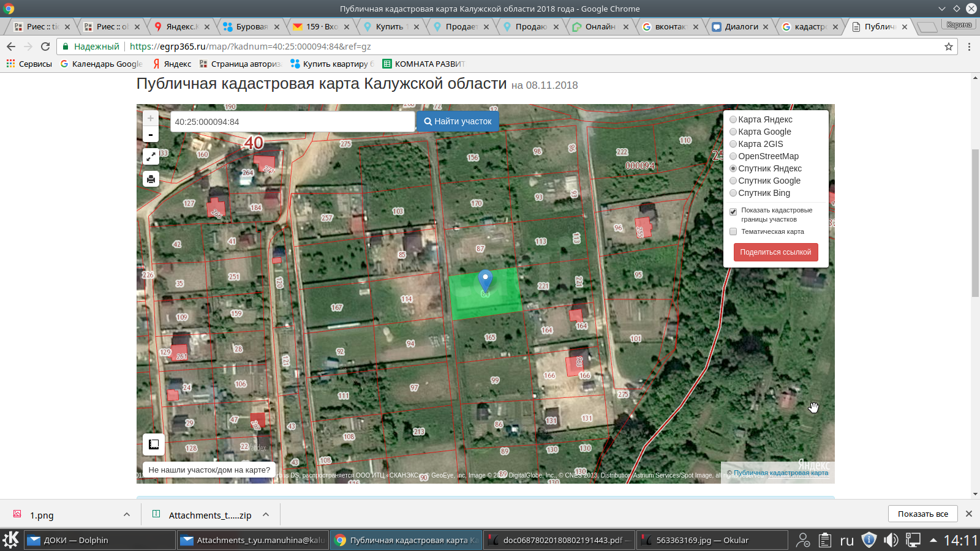Open new browser tab button

tap(927, 26)
